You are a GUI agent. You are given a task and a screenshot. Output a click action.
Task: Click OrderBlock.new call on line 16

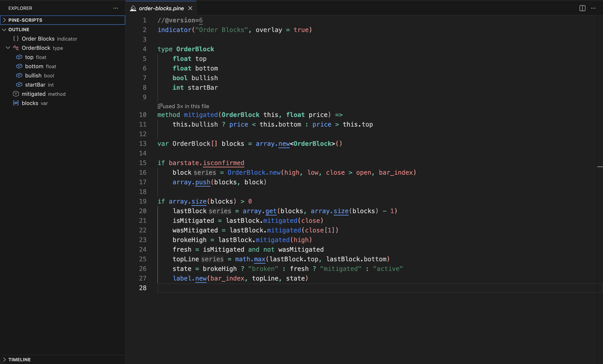click(254, 172)
